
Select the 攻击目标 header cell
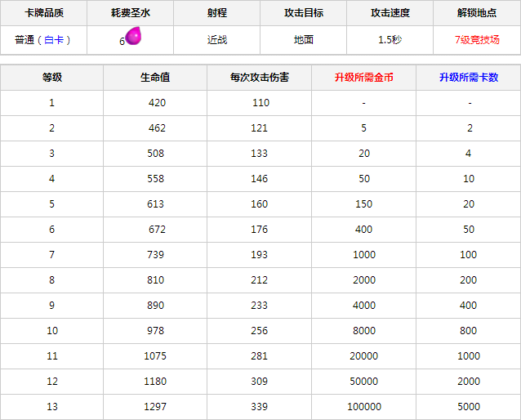pyautogui.click(x=304, y=13)
